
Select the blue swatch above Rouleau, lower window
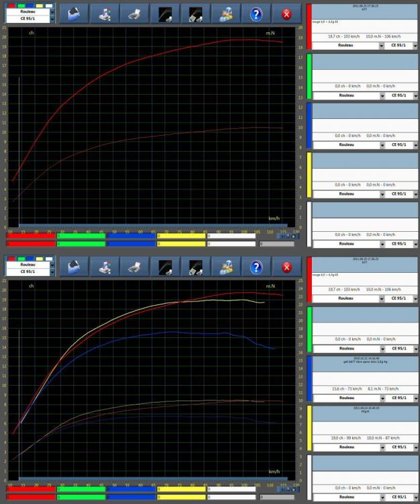30,259
